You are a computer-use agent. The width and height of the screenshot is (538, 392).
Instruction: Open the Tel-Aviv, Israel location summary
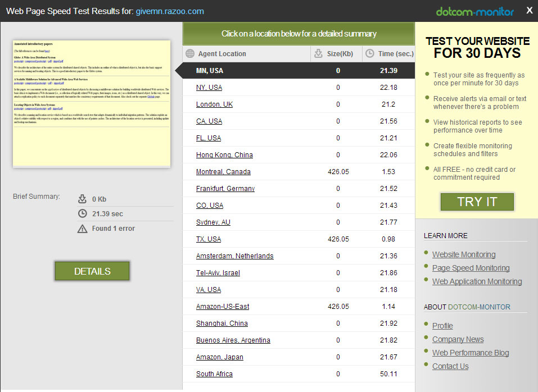click(x=218, y=272)
